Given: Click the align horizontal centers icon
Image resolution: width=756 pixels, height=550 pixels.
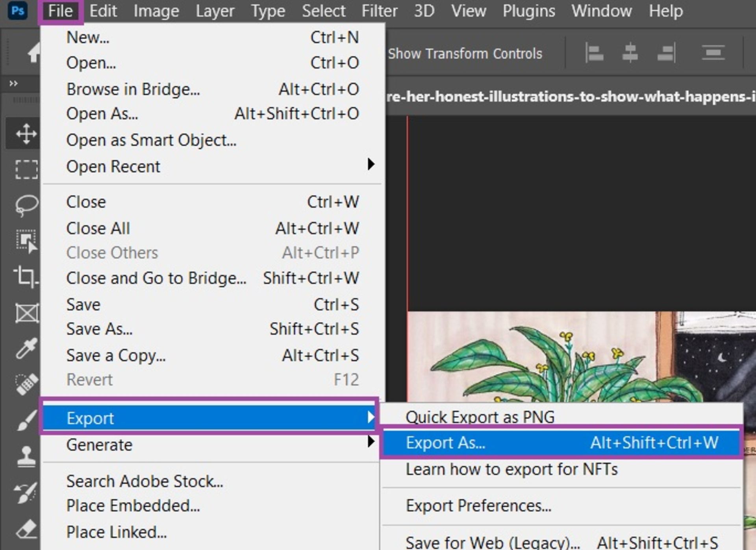Looking at the screenshot, I should point(630,53).
